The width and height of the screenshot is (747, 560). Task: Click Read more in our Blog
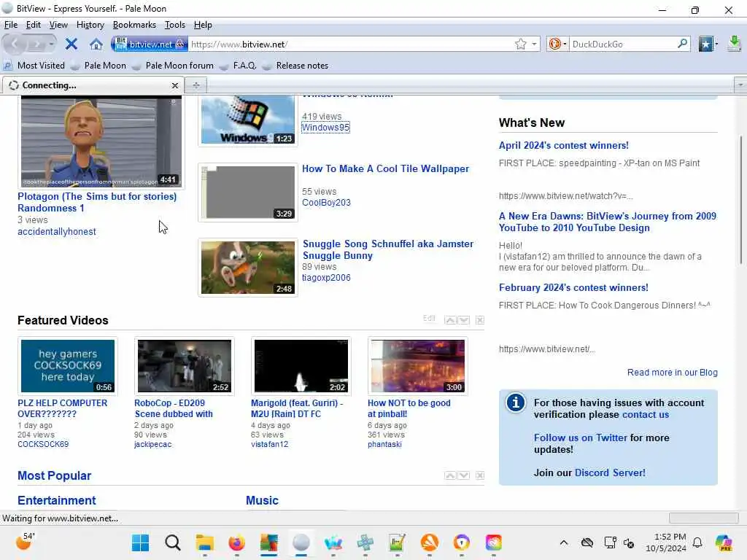[x=672, y=373]
